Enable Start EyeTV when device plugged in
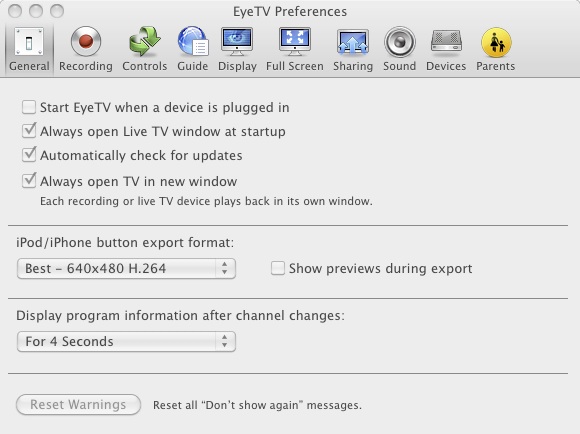This screenshot has height=434, width=580. (29, 107)
